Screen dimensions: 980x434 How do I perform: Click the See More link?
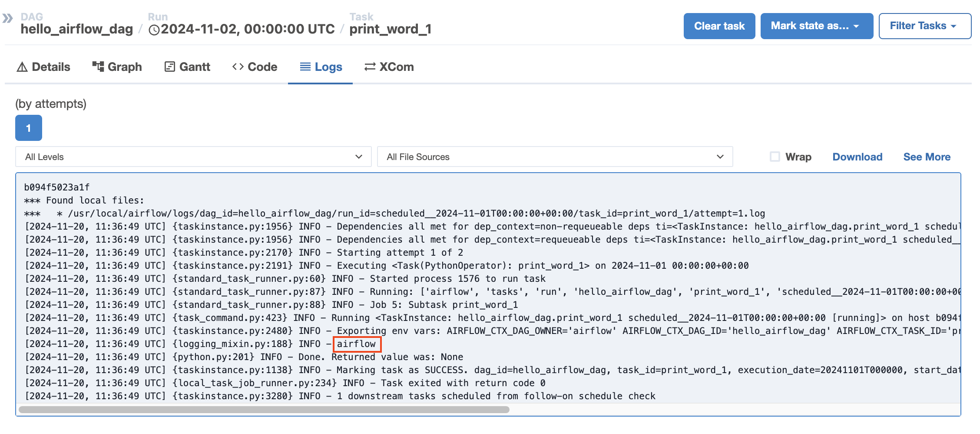point(927,157)
